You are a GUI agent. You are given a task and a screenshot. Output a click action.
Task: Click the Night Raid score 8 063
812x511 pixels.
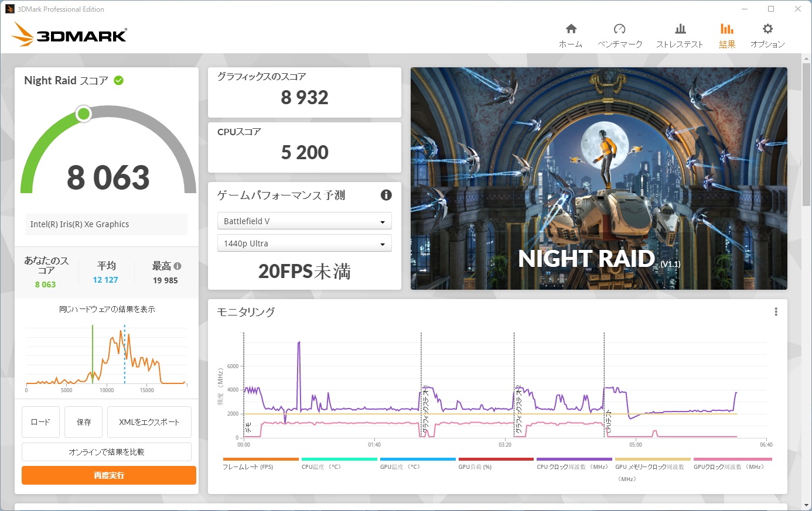108,177
